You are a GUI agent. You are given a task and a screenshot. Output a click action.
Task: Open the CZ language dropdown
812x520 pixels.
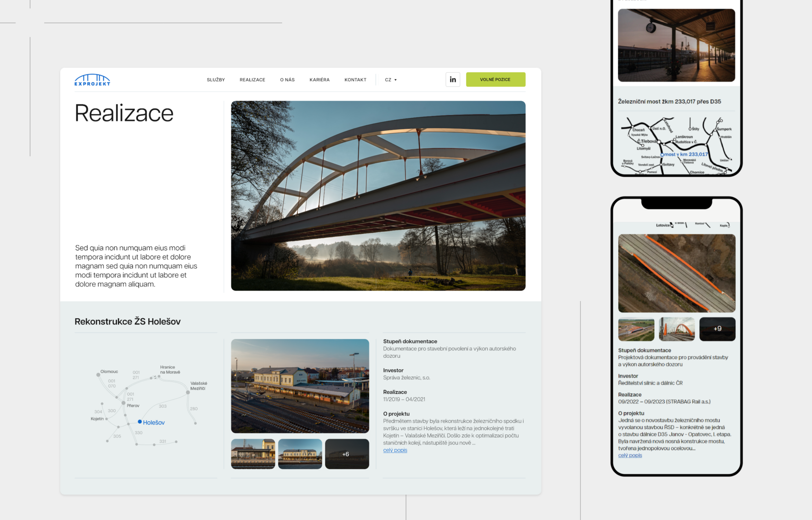pos(391,80)
